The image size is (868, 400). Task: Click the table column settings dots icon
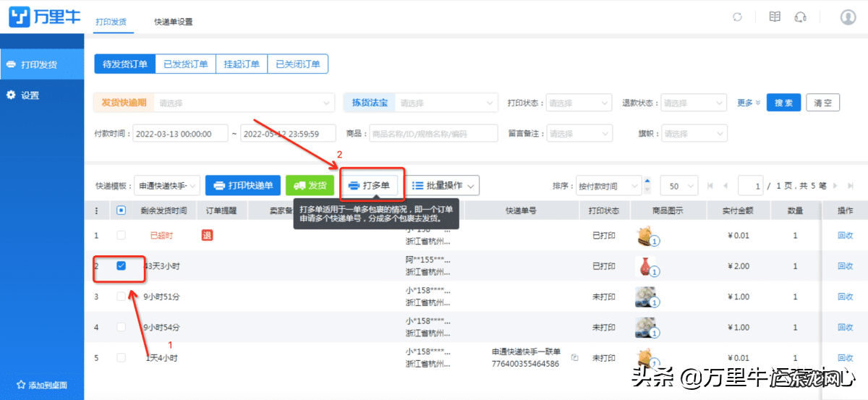pyautogui.click(x=97, y=210)
